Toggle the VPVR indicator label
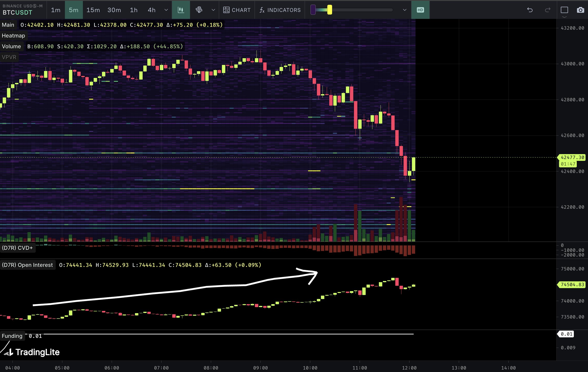The image size is (588, 372). tap(9, 57)
